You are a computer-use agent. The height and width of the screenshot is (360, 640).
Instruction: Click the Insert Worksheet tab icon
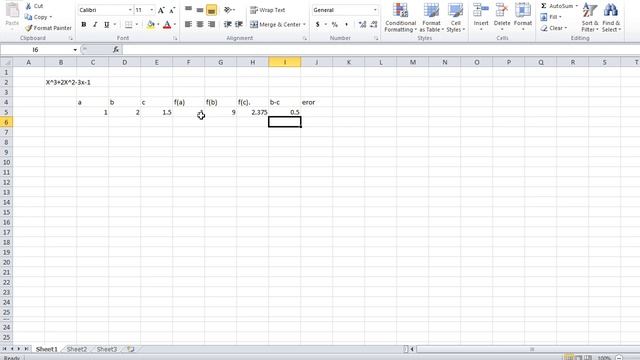click(131, 349)
